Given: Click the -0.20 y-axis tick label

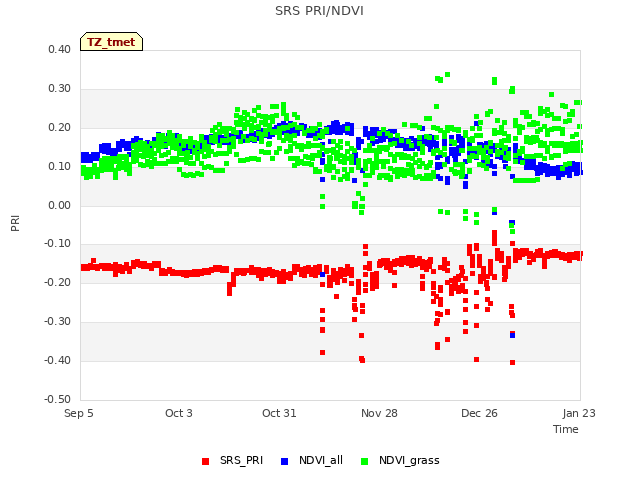Looking at the screenshot, I should [x=58, y=282].
